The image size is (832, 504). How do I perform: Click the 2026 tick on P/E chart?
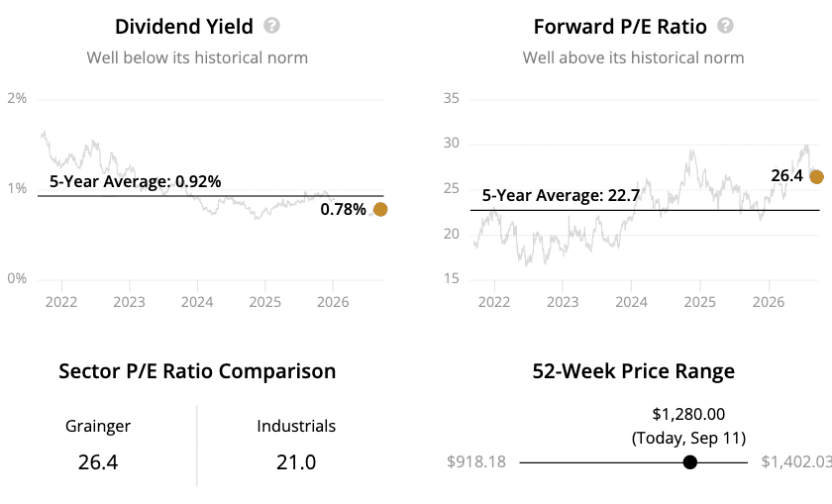769,302
